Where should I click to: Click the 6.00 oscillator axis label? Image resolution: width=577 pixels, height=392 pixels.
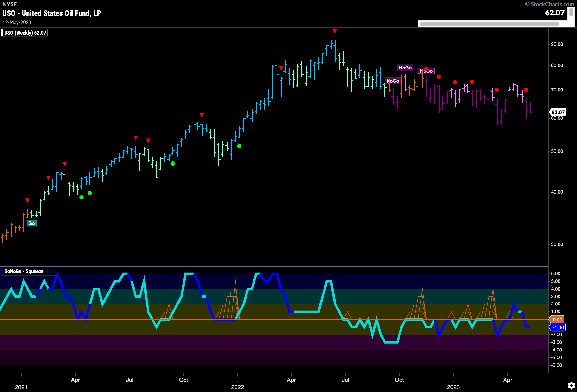click(556, 273)
